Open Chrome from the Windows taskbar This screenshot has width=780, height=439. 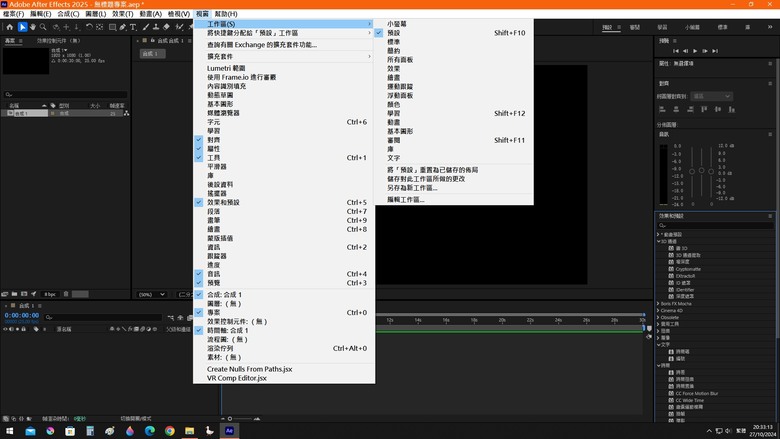[x=170, y=431]
